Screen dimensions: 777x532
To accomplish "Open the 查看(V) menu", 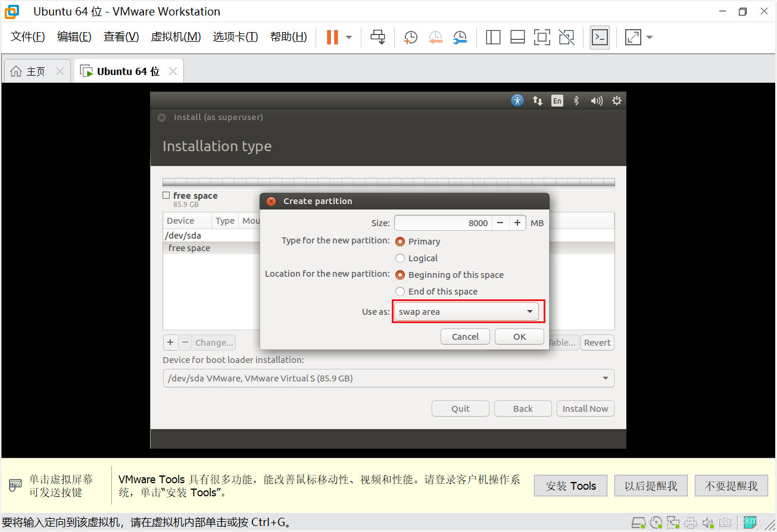I will 121,37.
